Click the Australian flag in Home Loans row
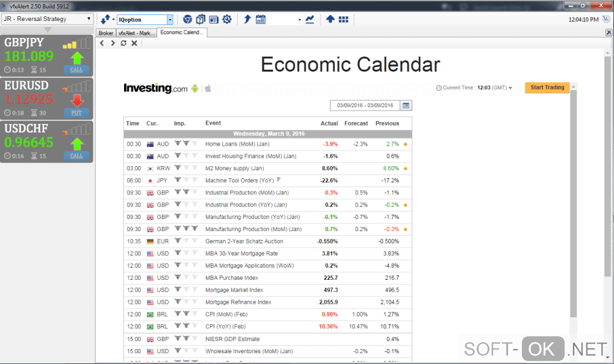The image size is (614, 364). 150,144
